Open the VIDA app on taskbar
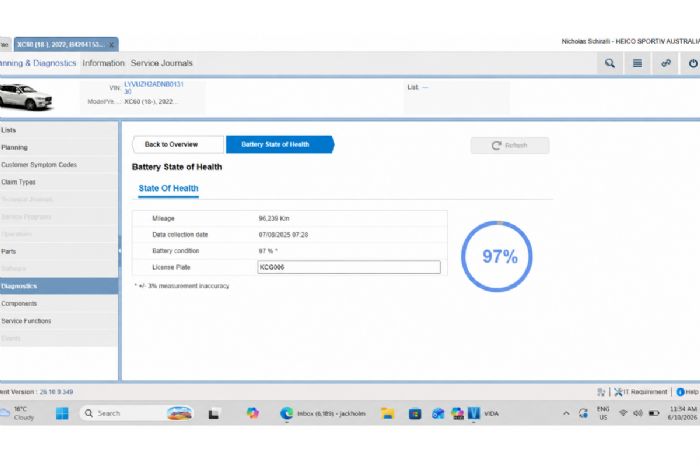Screen dimensions: 700x466 tap(483, 414)
